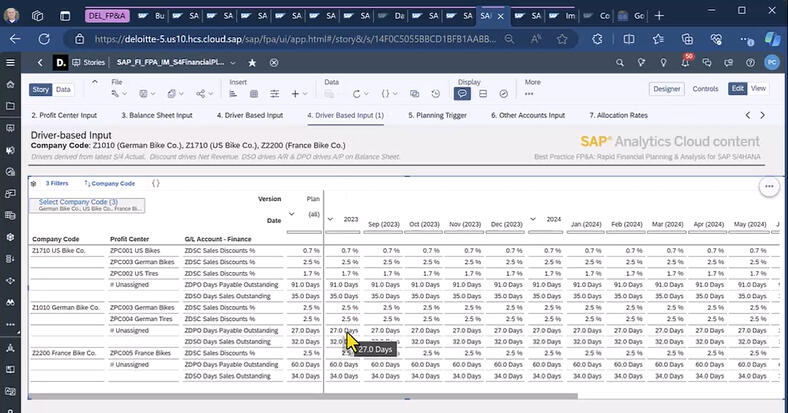Open Insert add (+) dropdown

click(299, 94)
